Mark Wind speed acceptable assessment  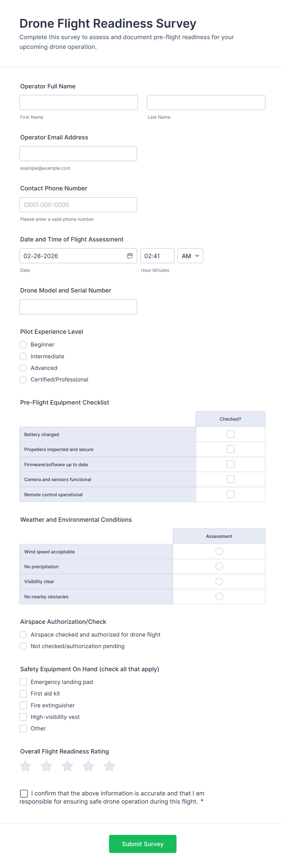point(219,551)
